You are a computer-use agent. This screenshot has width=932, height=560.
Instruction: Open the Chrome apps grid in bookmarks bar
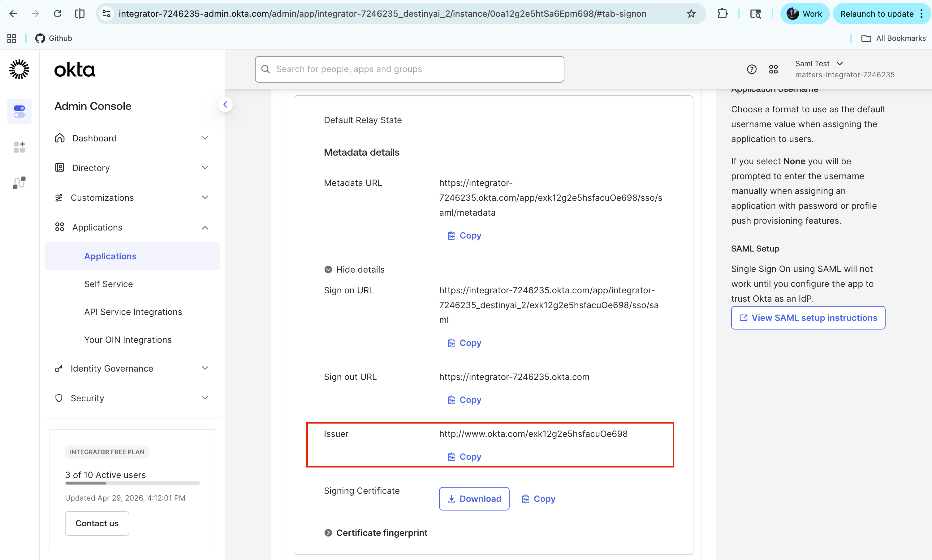click(x=12, y=38)
